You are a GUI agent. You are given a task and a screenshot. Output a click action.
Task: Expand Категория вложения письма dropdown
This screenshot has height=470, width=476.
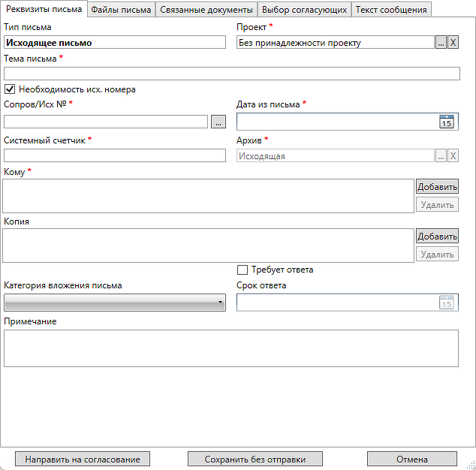click(115, 303)
